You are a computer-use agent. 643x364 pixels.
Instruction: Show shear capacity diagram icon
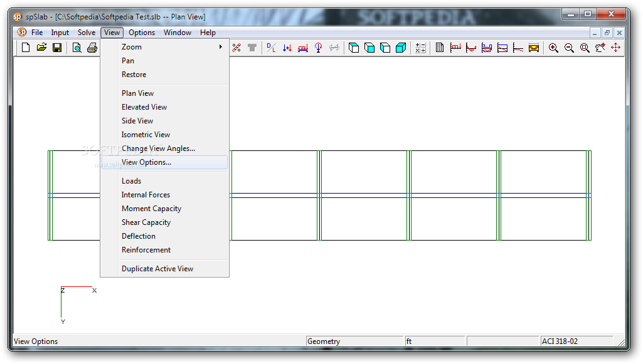click(x=502, y=48)
